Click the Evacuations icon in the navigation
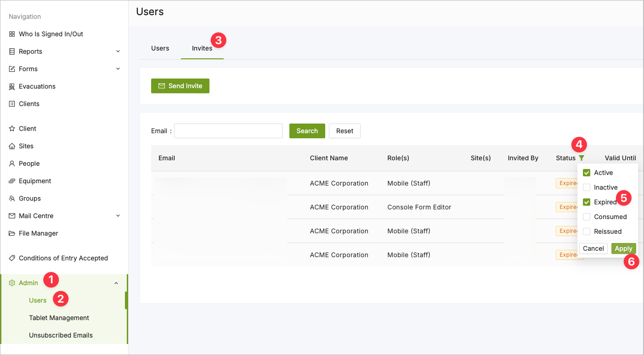 pyautogui.click(x=12, y=86)
